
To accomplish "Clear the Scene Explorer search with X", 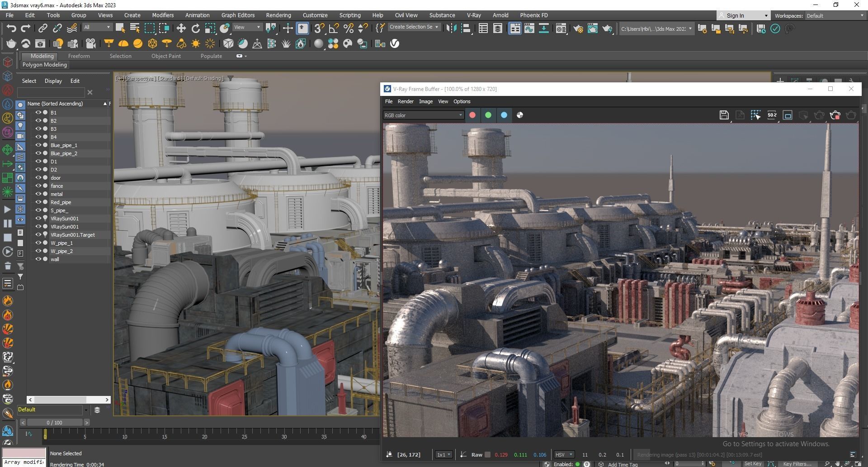I will [x=90, y=92].
